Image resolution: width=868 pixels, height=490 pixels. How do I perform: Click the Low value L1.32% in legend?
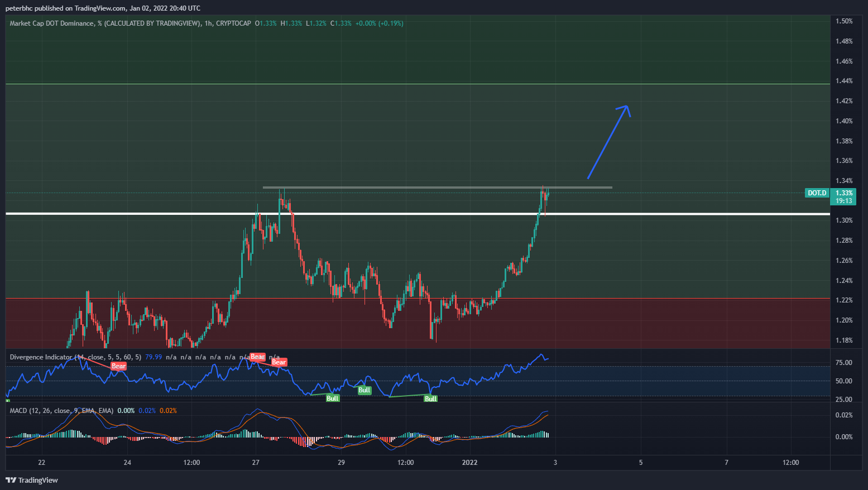pos(316,23)
